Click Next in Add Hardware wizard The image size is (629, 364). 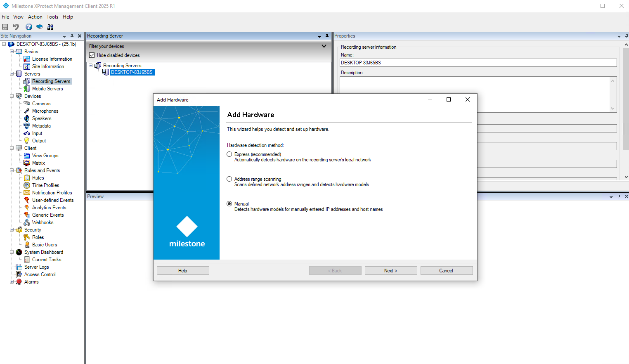click(390, 271)
